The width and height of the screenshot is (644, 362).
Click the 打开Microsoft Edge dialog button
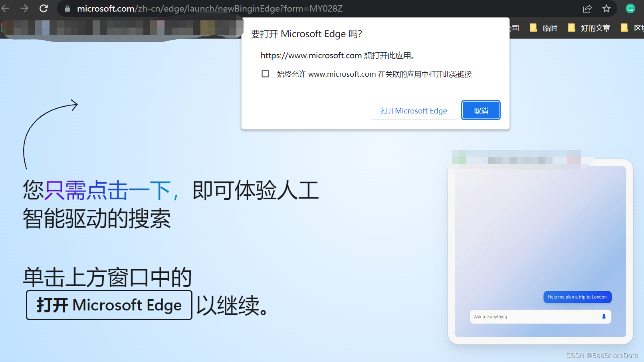pos(414,111)
